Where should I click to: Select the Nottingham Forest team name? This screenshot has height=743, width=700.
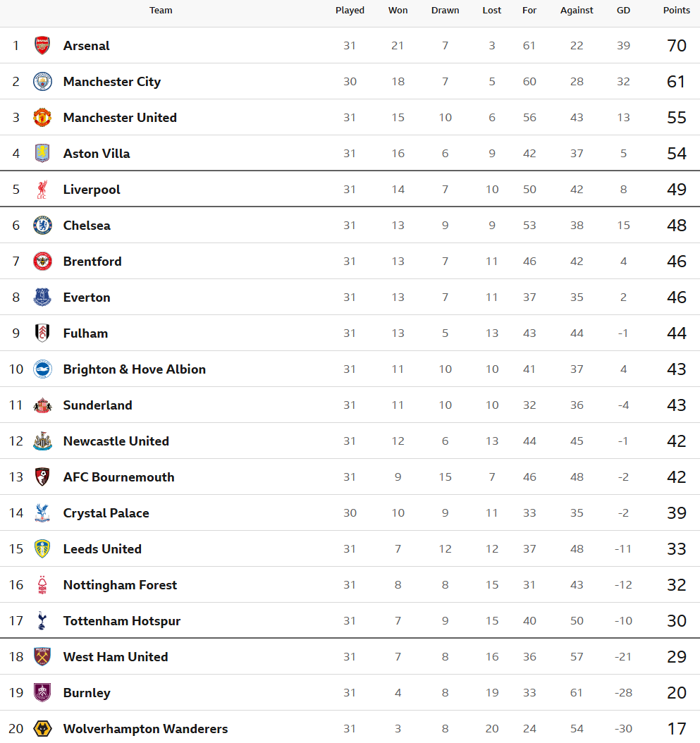pos(120,585)
